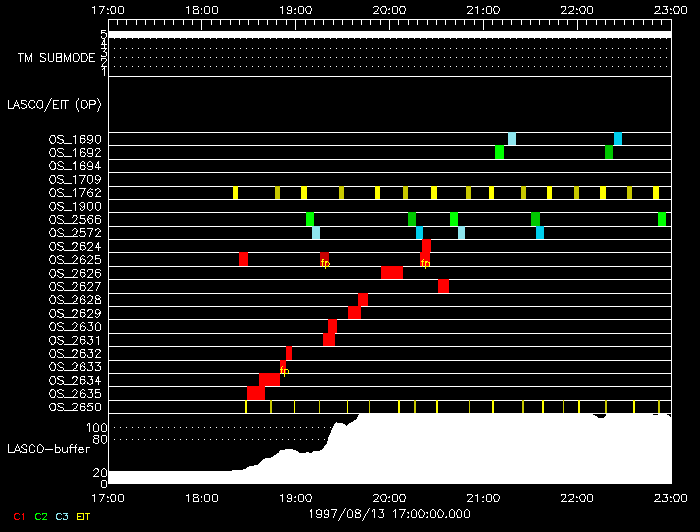This screenshot has height=532, width=700.
Task: Click the red block in the OS_2626 row
Action: [x=392, y=273]
